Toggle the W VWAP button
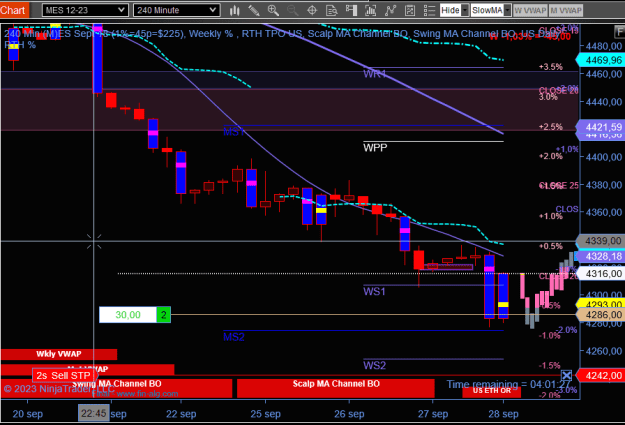The width and height of the screenshot is (625, 425). point(530,10)
